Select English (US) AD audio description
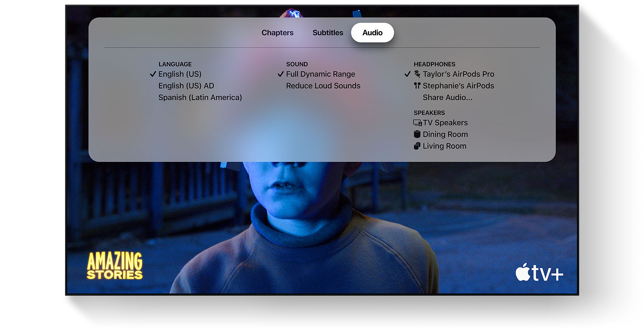644x329 pixels. point(186,86)
